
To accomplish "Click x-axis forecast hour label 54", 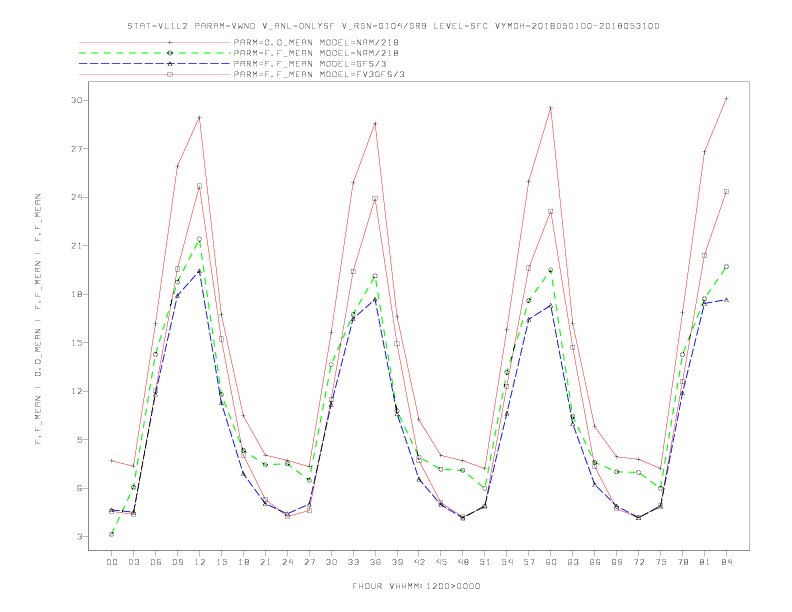I will pos(507,562).
